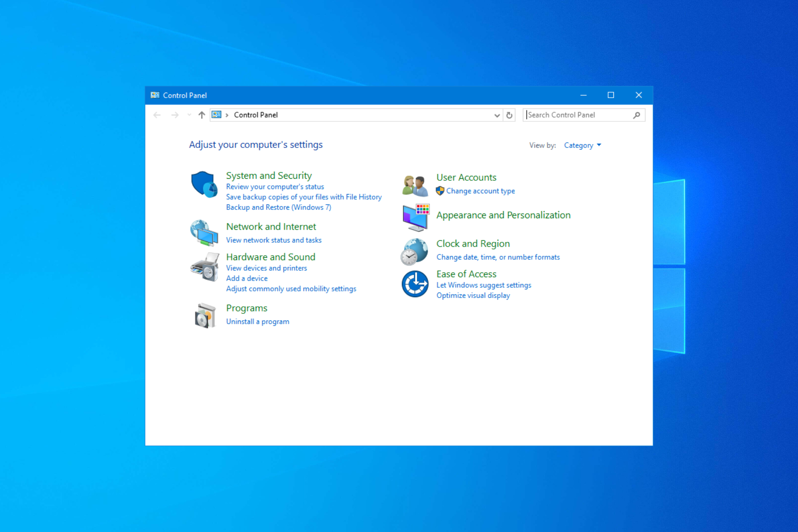The image size is (798, 532).
Task: Click Review your computer's status
Action: point(275,187)
